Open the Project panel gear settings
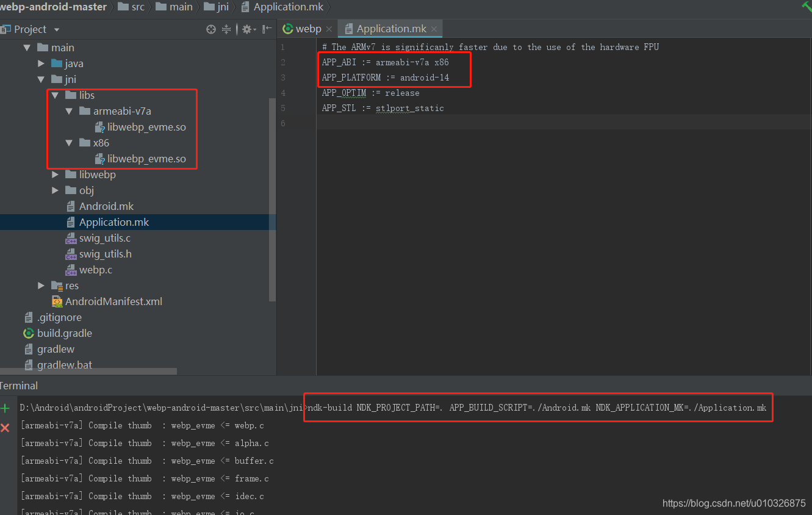812x515 pixels. pos(248,29)
